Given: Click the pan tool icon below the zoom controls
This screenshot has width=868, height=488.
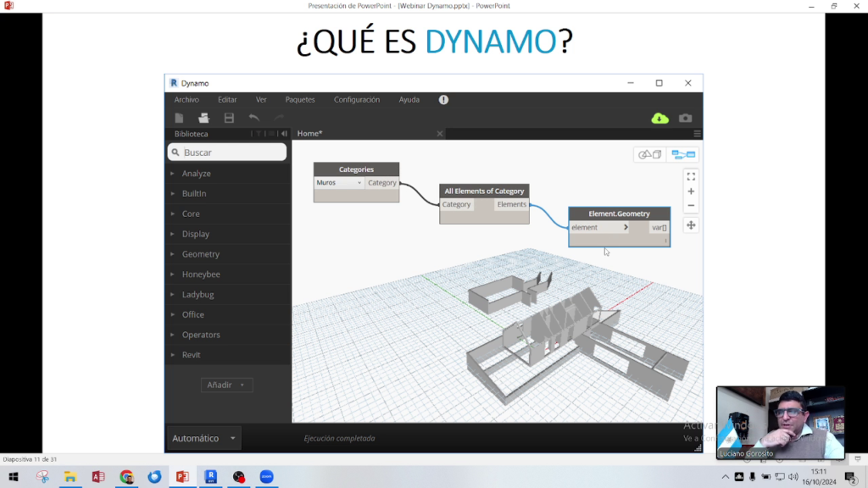Looking at the screenshot, I should coord(690,225).
